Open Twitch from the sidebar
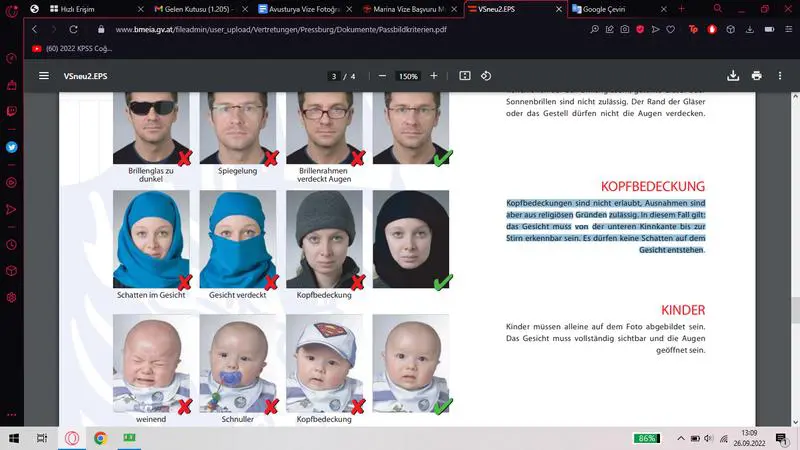The width and height of the screenshot is (800, 450). (12, 111)
